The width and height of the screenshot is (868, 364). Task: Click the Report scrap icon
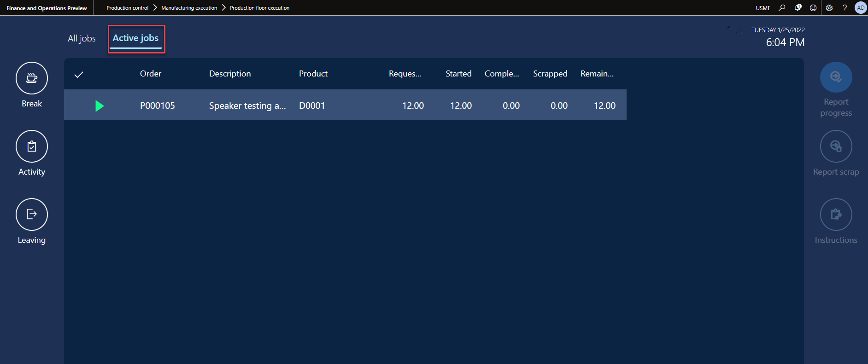(x=836, y=146)
